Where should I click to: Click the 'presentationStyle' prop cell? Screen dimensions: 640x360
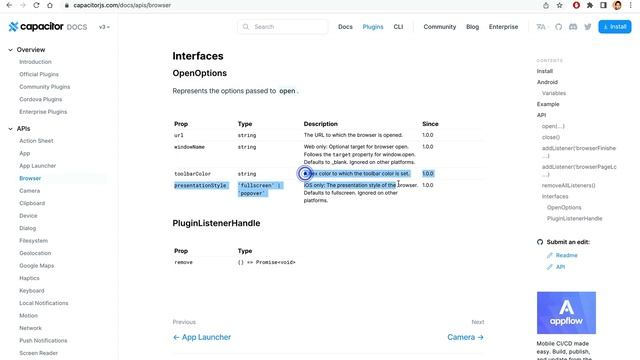pyautogui.click(x=200, y=186)
